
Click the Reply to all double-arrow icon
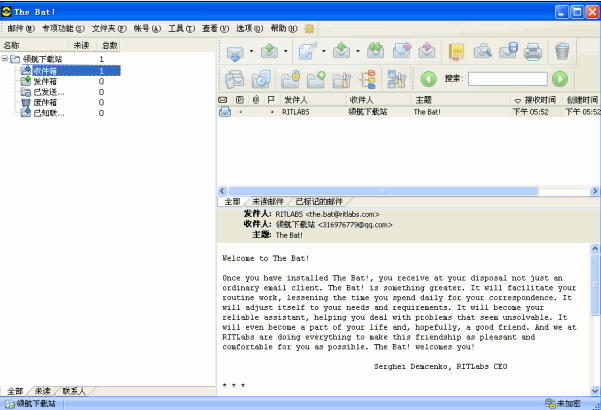point(375,51)
